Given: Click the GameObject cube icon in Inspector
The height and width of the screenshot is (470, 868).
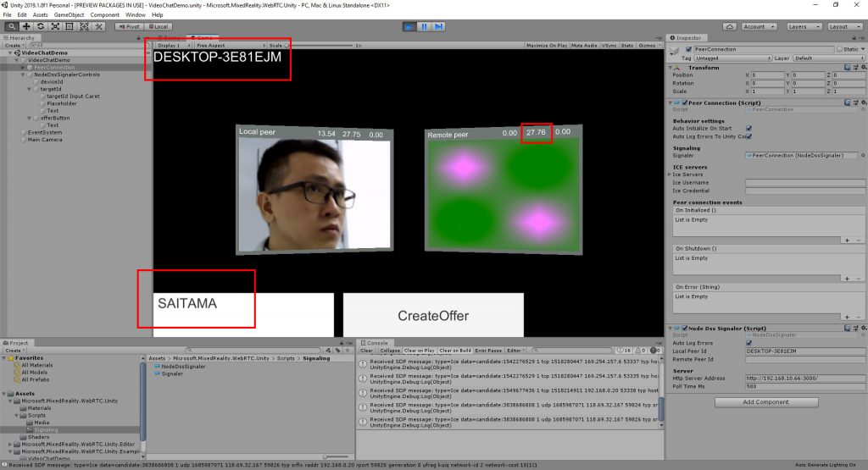Looking at the screenshot, I should (674, 52).
